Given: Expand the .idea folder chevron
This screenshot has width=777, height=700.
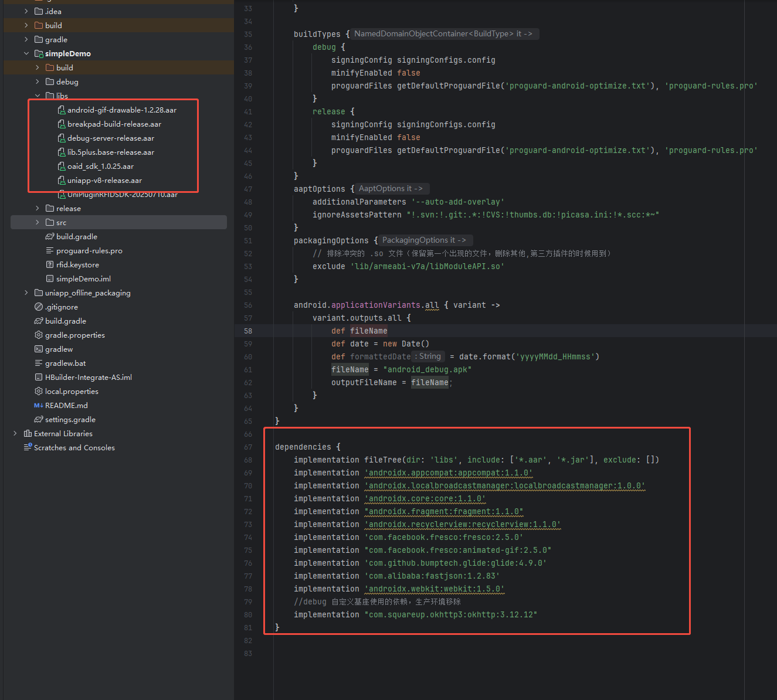Looking at the screenshot, I should click(x=26, y=11).
